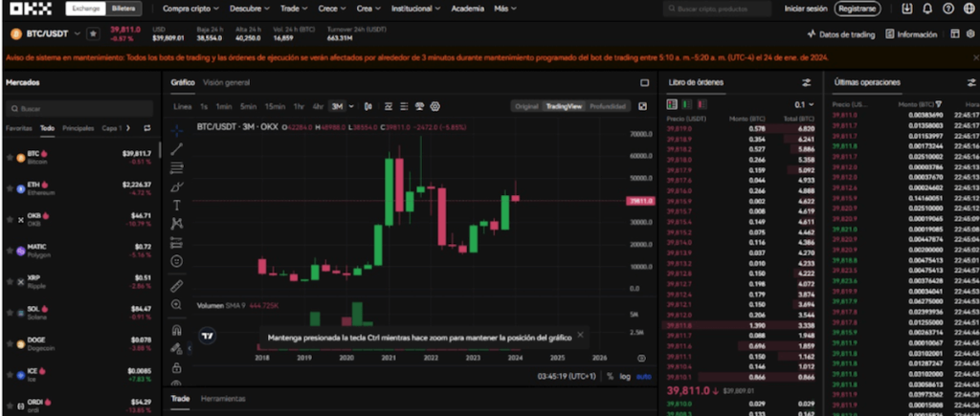Switch to Billetera mode tab
Screen dimensions: 980x416
click(x=123, y=9)
